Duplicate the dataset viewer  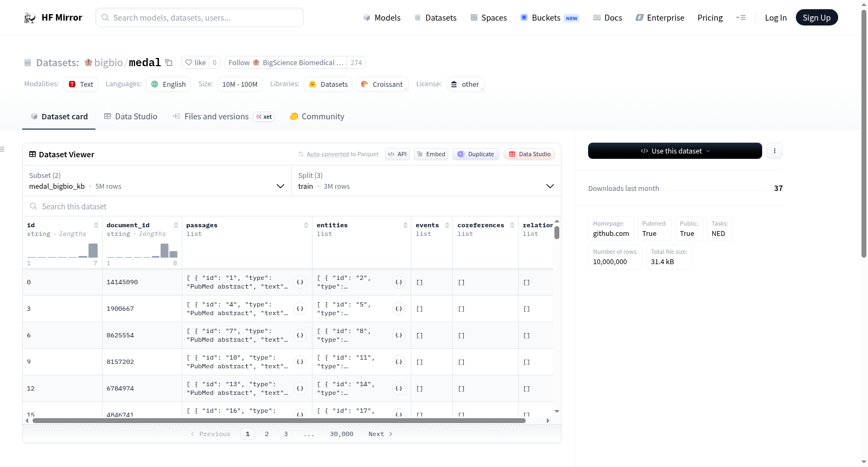tap(476, 154)
